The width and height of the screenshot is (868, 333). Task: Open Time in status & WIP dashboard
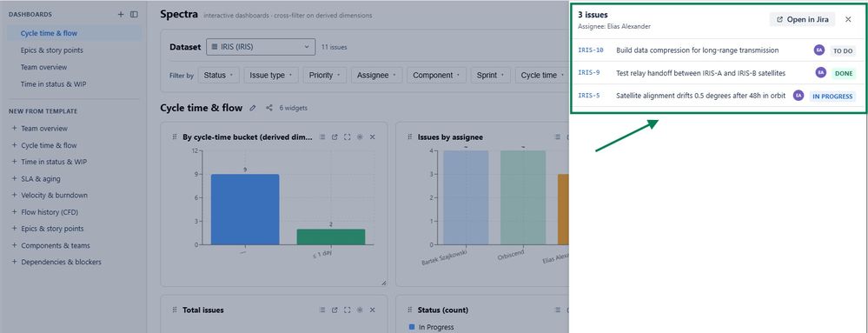53,84
